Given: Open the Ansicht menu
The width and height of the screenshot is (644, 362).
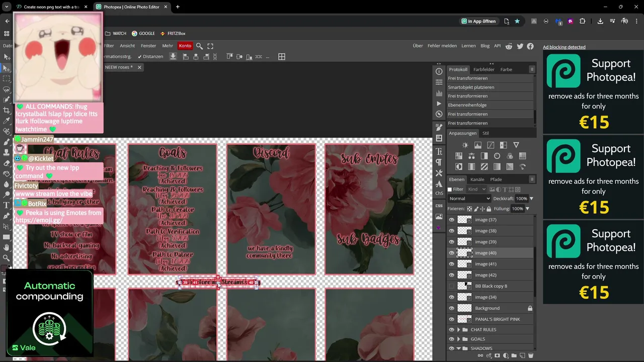Looking at the screenshot, I should (x=127, y=46).
